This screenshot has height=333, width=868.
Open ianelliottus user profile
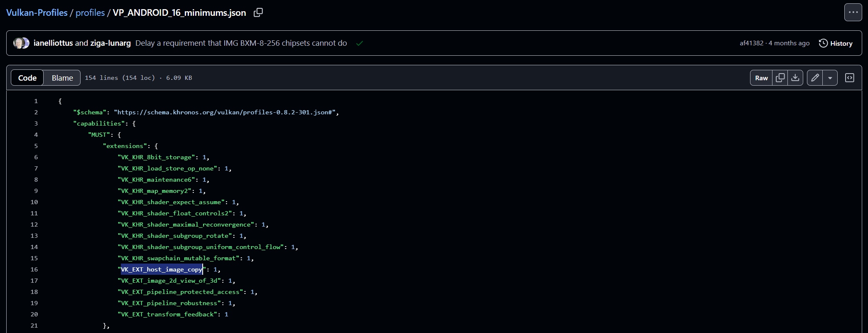pos(53,43)
